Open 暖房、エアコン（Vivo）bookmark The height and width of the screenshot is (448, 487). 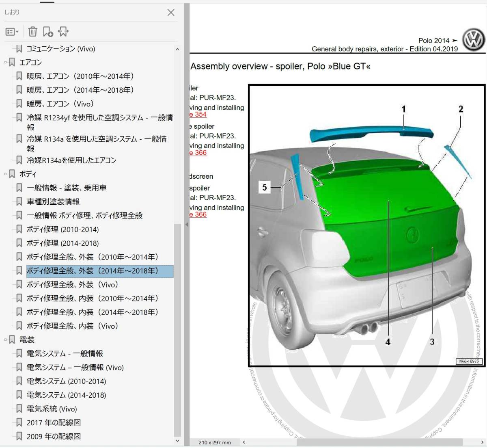click(60, 104)
